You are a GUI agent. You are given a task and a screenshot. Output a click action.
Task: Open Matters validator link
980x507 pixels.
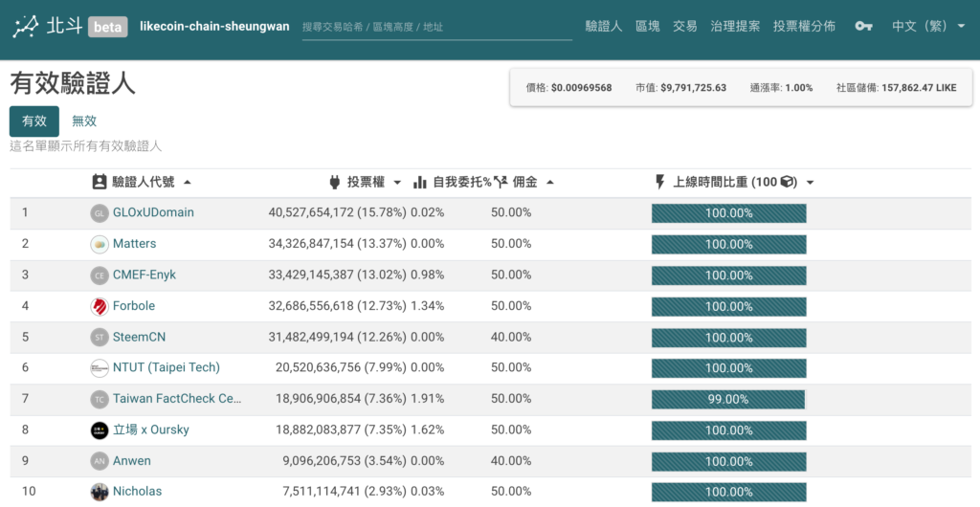point(134,244)
